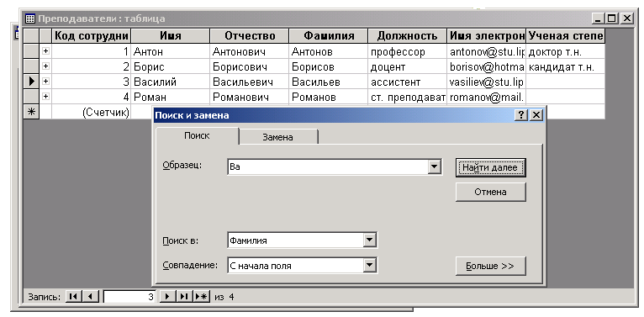Expand record row for Роман
This screenshot has width=644, height=317.
(x=45, y=97)
